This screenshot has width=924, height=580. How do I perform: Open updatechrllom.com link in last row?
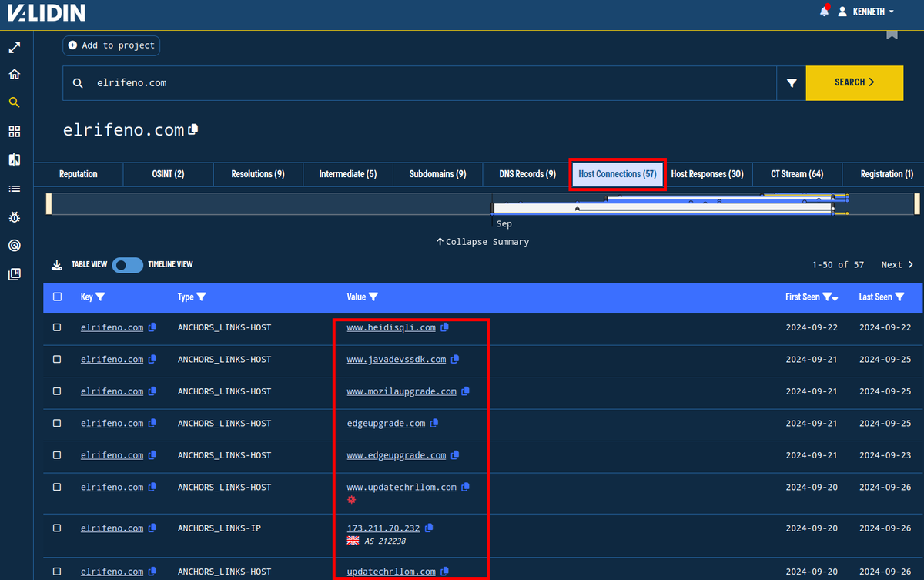tap(391, 572)
